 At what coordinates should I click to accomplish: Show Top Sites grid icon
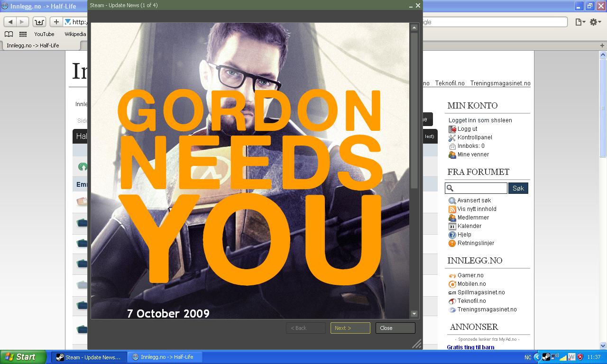click(x=23, y=34)
